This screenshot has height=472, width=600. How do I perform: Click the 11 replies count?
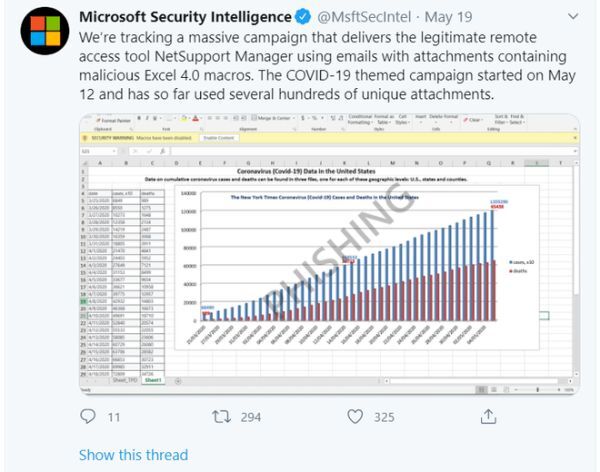point(114,417)
